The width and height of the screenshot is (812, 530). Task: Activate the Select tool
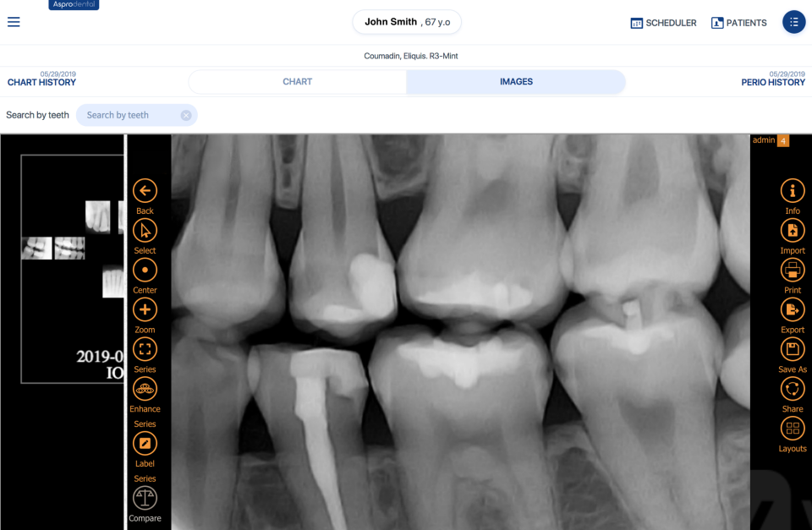click(145, 230)
